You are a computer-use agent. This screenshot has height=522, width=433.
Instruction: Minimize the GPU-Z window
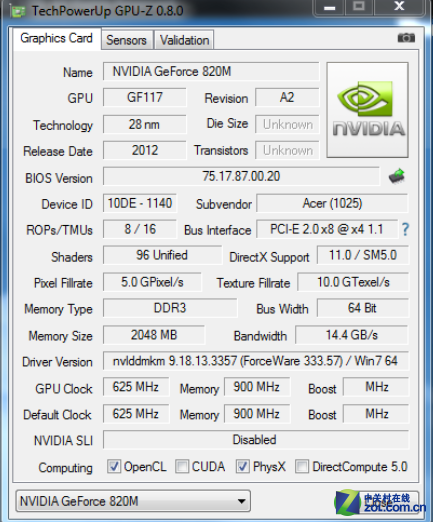click(329, 7)
